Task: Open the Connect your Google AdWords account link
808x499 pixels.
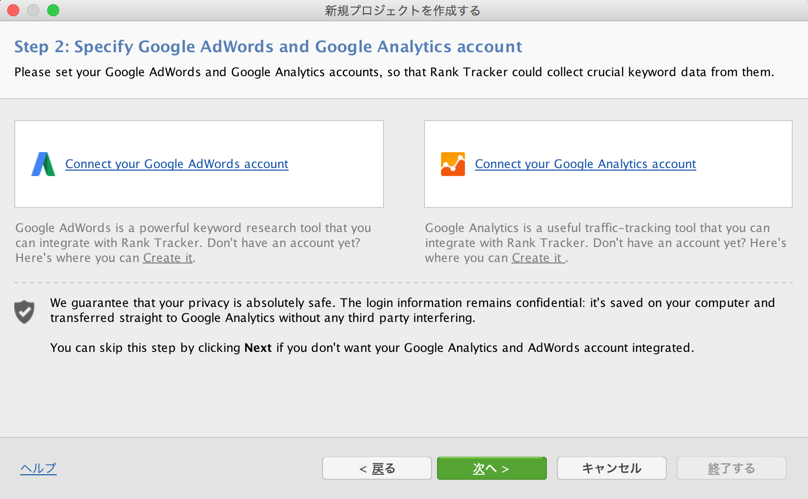Action: (x=176, y=164)
